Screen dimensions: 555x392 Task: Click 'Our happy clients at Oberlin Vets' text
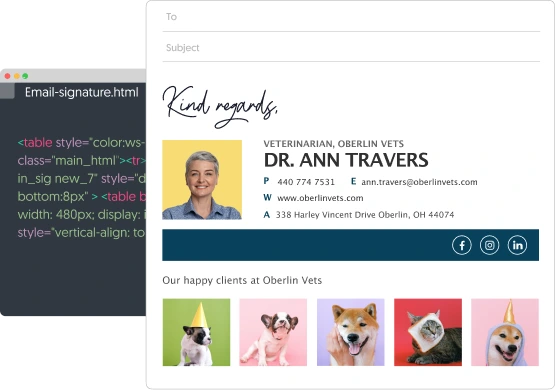click(242, 280)
